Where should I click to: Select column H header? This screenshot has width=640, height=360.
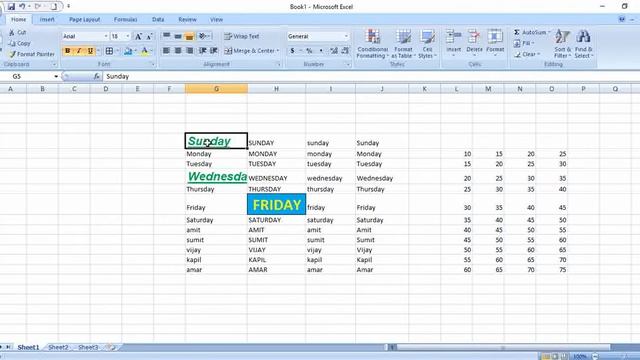point(276,89)
